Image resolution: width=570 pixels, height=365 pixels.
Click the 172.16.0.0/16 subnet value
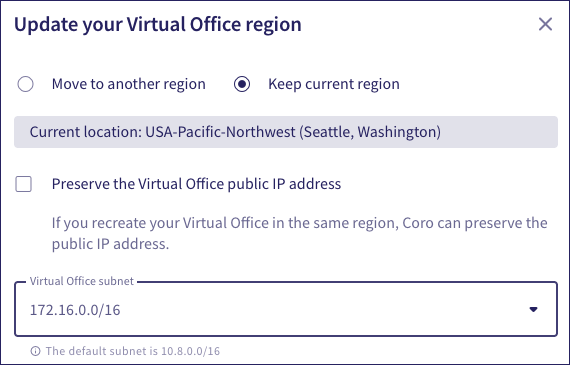click(75, 310)
